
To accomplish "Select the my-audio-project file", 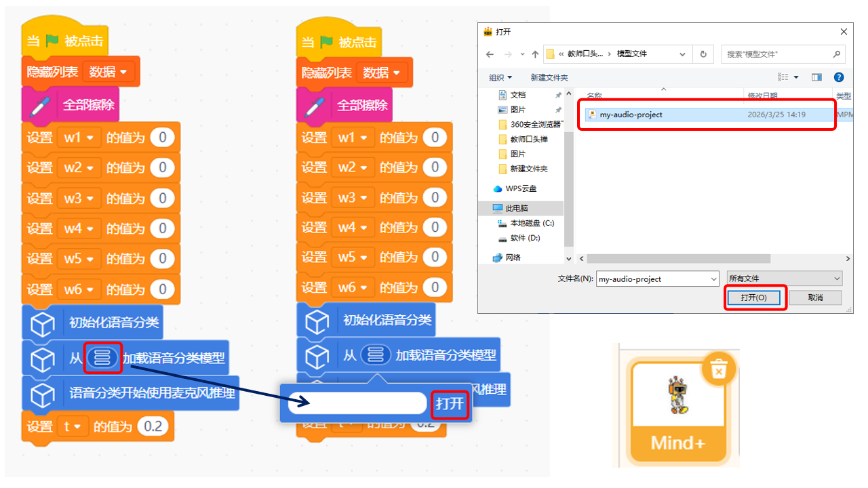I will click(631, 115).
